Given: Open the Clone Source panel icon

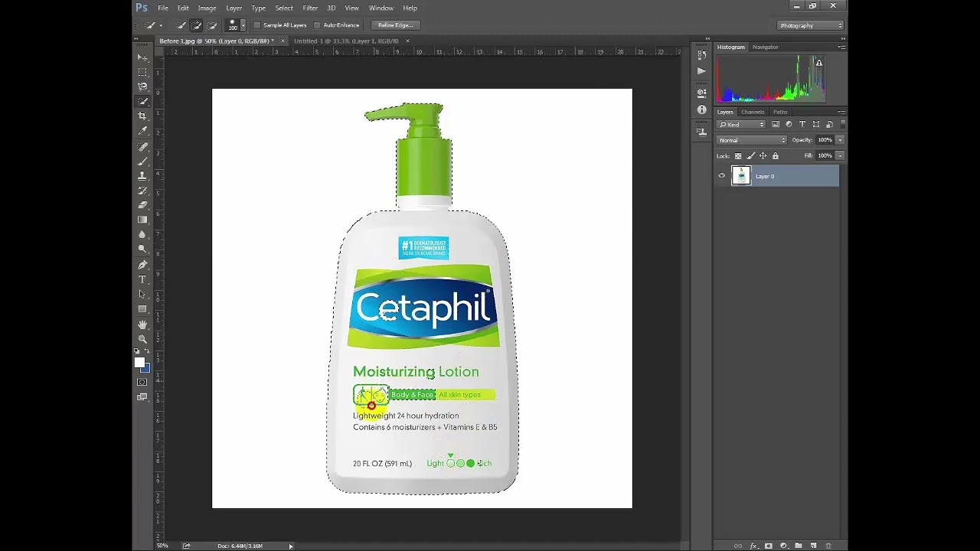Looking at the screenshot, I should pos(701,132).
